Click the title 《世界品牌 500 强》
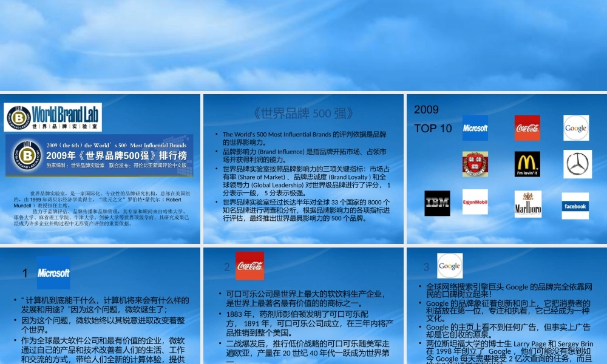The width and height of the screenshot is (607, 364). [303, 113]
